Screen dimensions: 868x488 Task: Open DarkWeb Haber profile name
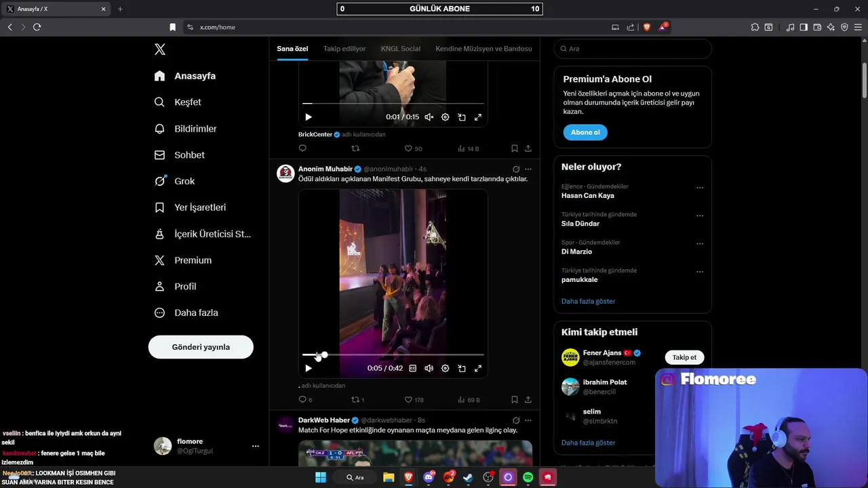click(324, 420)
